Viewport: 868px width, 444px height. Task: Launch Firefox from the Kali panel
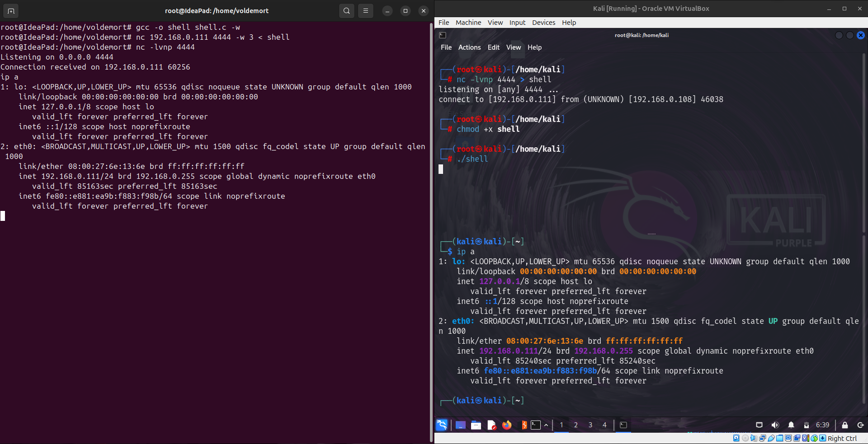507,425
